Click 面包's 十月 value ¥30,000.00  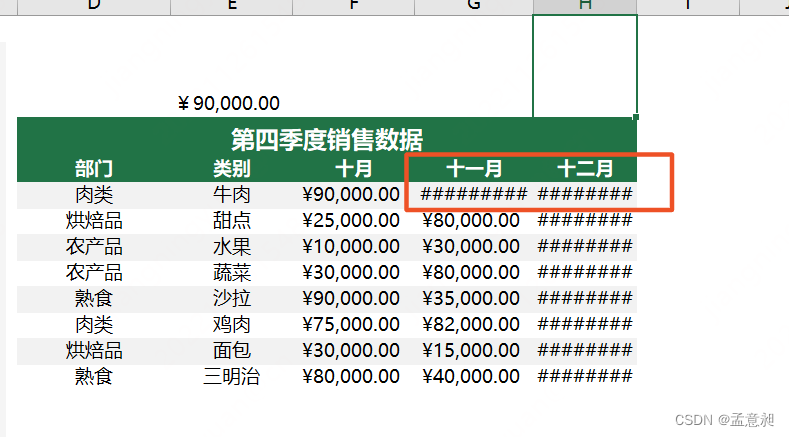coord(351,351)
